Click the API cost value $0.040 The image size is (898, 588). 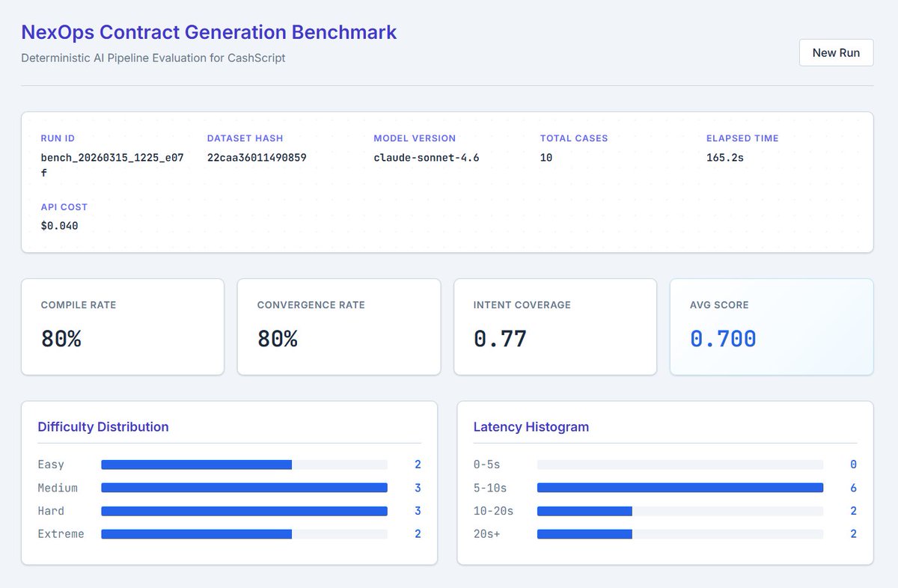59,225
